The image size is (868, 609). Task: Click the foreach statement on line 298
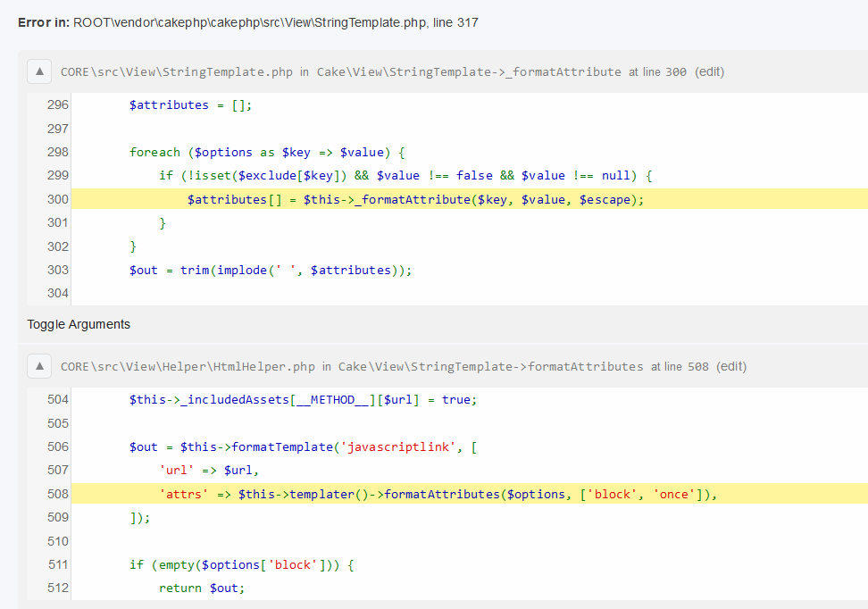[x=267, y=152]
